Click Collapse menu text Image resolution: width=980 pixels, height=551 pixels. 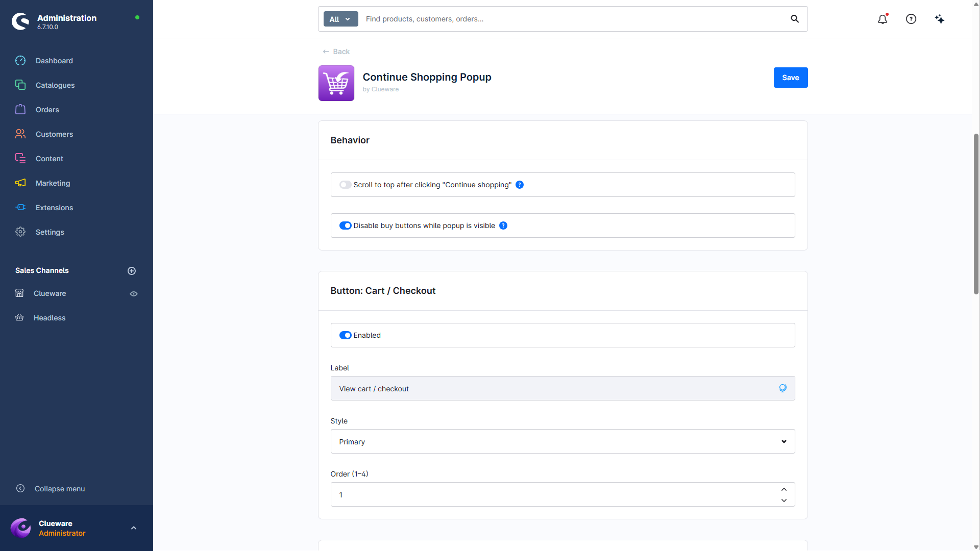[60, 489]
